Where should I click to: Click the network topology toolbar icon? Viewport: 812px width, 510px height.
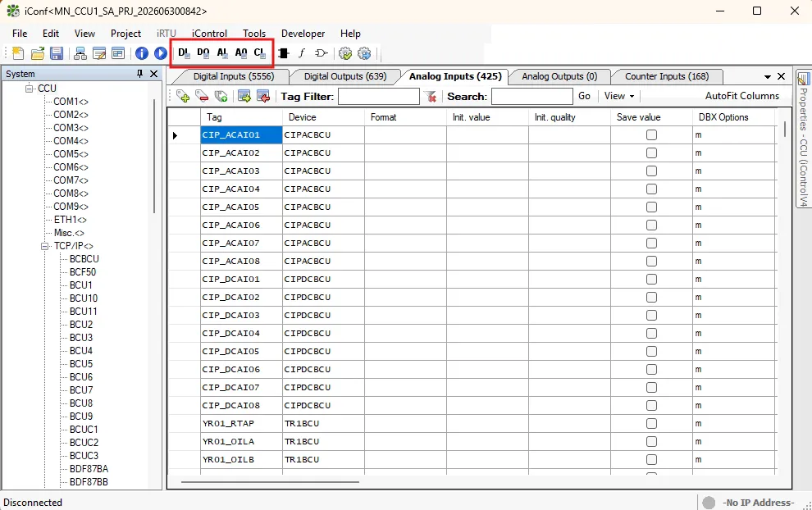click(80, 53)
